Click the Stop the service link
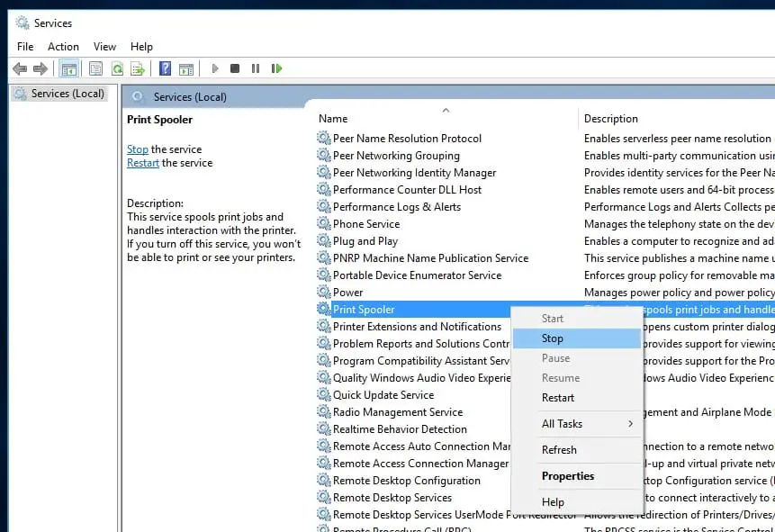Screen dimensions: 775x532 click(138, 149)
